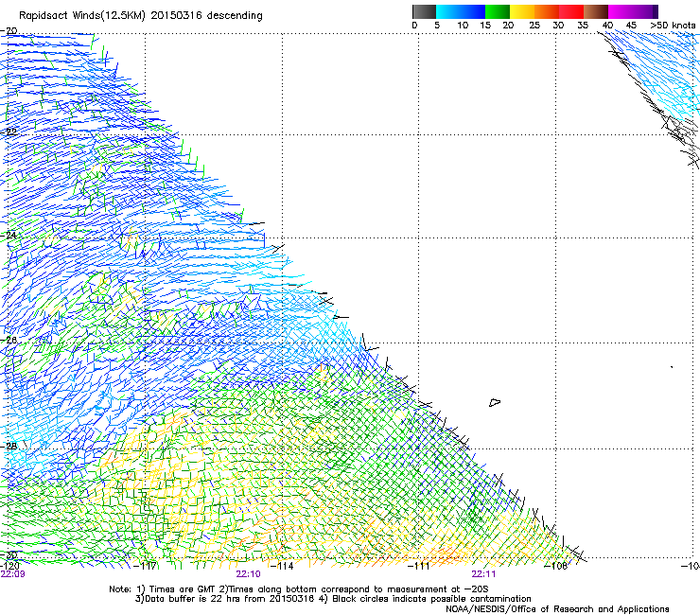Click the purple time label 22:10
Viewport: 700px width, 615px height.
248,574
